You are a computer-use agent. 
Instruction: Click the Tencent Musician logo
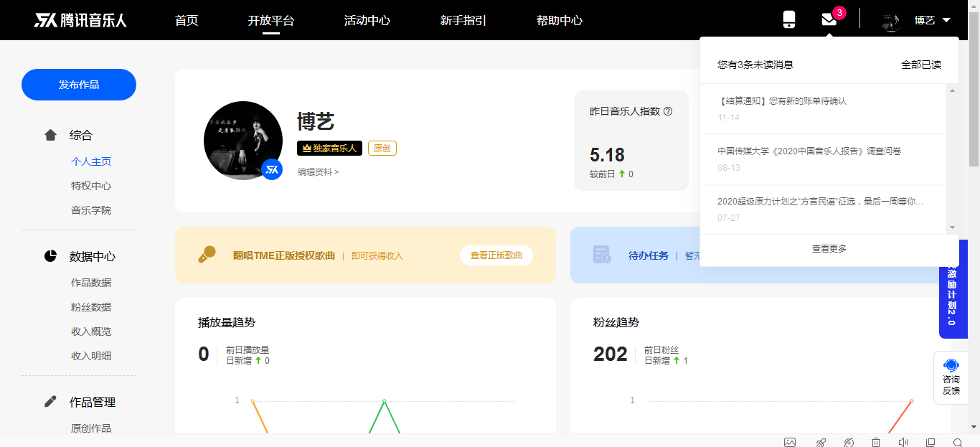point(80,20)
